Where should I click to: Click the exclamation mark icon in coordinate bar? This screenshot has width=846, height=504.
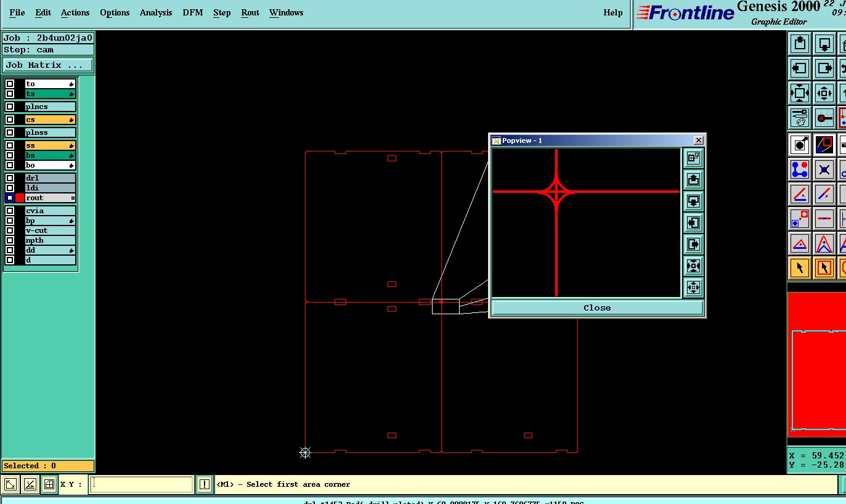click(205, 485)
